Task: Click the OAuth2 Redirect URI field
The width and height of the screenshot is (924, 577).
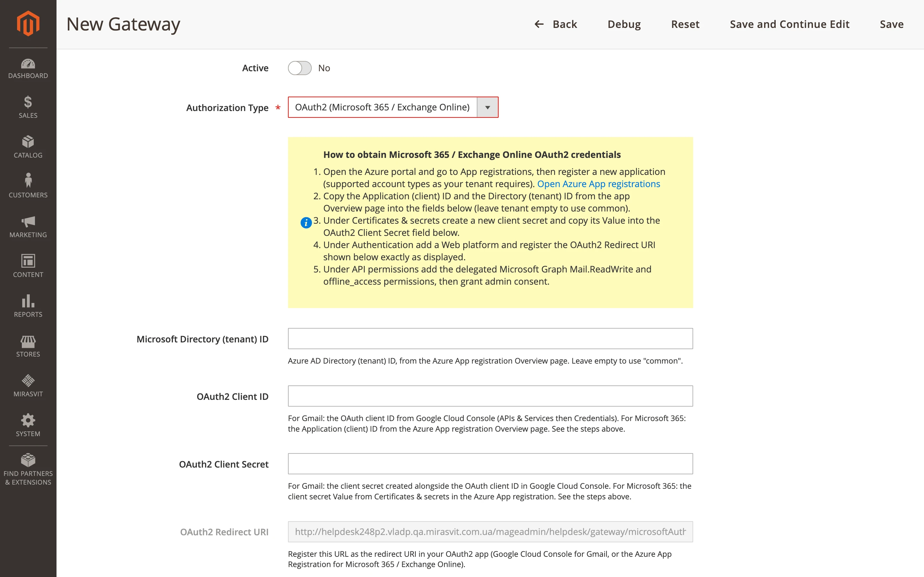Action: (x=490, y=531)
